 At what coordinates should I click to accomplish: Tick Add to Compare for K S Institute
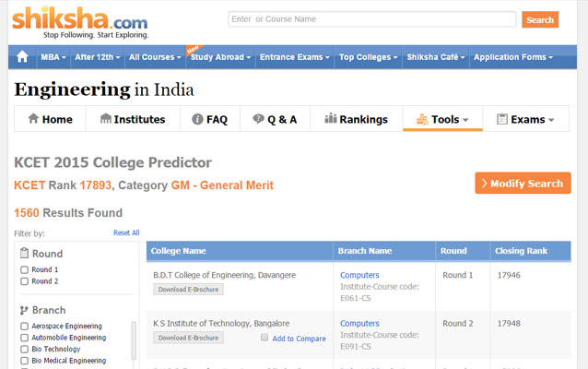pyautogui.click(x=265, y=339)
